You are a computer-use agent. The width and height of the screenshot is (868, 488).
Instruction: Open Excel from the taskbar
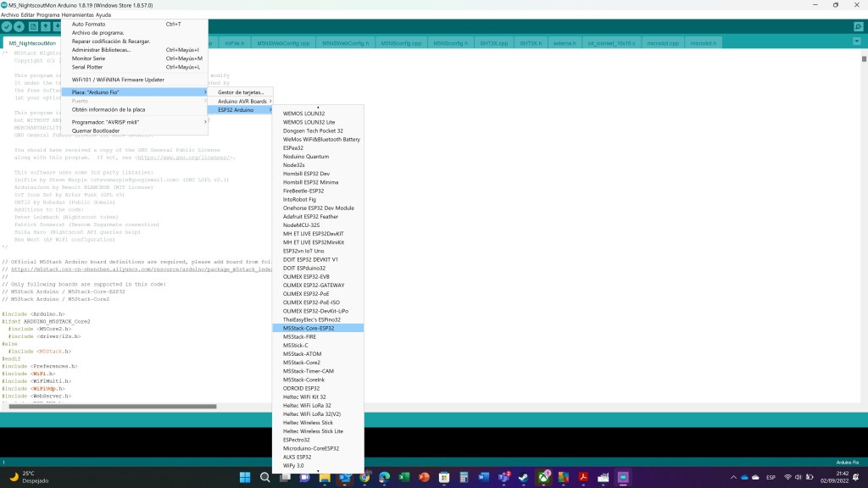click(x=403, y=478)
